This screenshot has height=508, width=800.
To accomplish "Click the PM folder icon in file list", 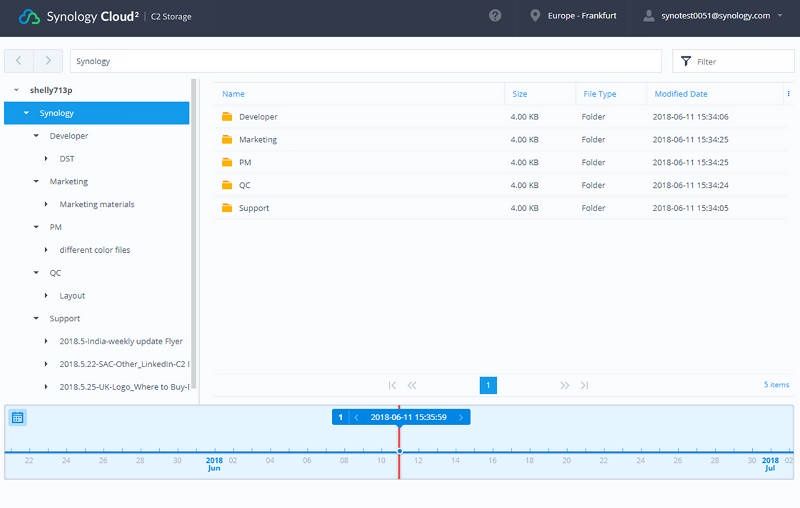I will pos(227,162).
